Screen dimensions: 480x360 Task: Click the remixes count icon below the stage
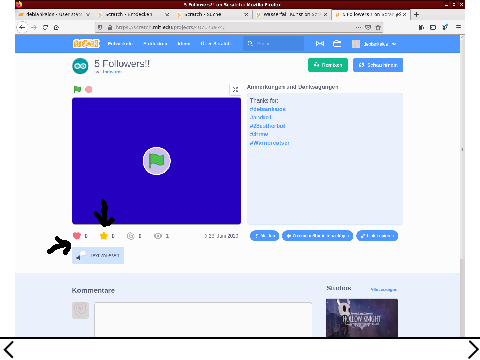click(130, 236)
